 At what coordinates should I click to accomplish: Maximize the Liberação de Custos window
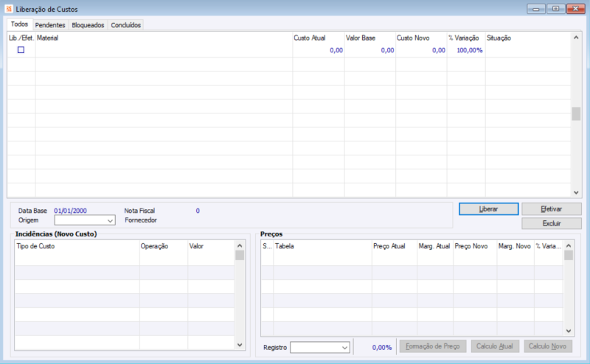pos(556,9)
